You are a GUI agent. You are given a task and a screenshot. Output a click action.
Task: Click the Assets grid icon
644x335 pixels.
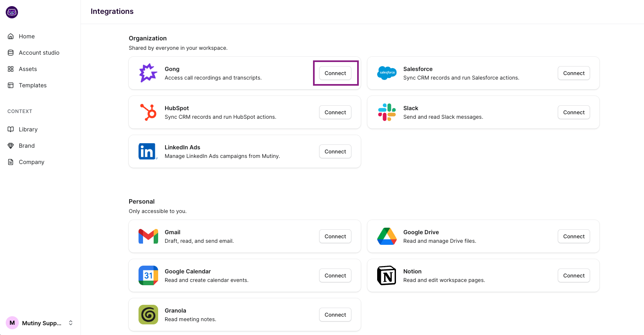coord(11,69)
